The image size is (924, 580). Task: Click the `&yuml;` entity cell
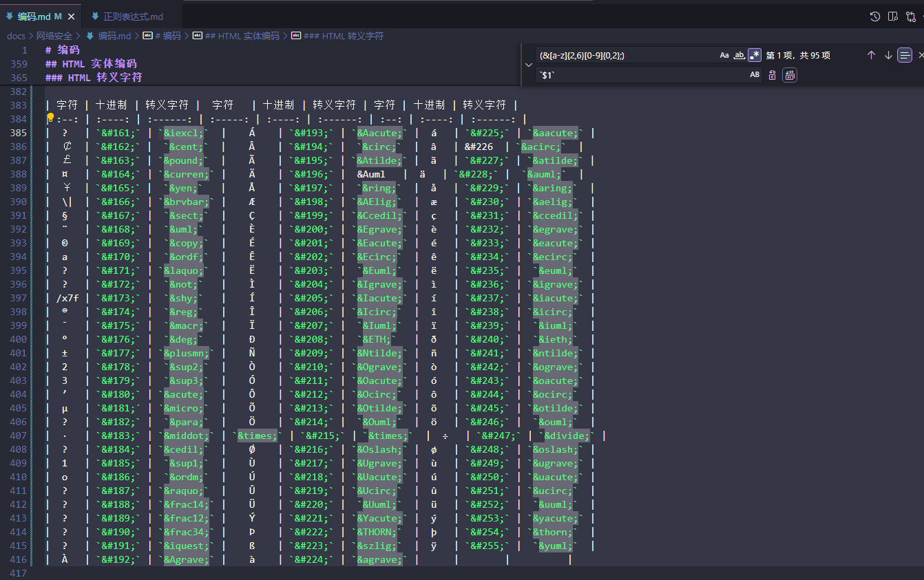556,545
